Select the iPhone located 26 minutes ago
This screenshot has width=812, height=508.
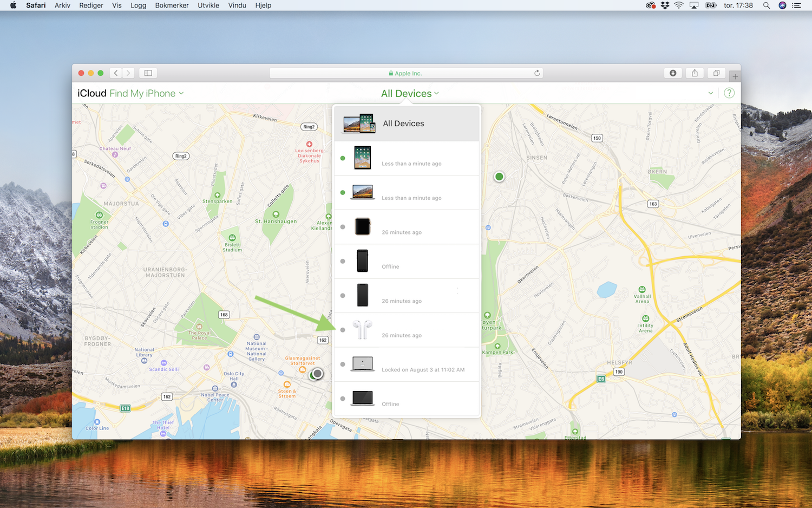point(407,296)
